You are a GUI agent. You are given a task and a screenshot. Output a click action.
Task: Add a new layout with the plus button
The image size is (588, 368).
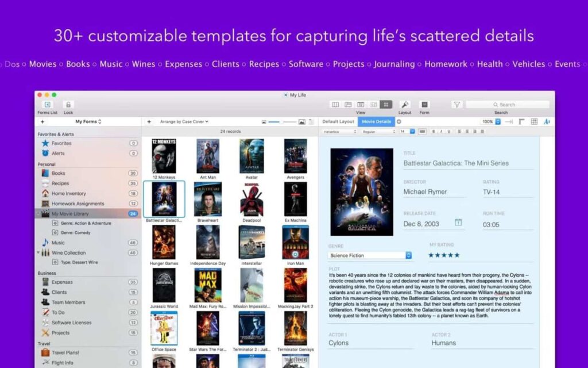point(399,121)
